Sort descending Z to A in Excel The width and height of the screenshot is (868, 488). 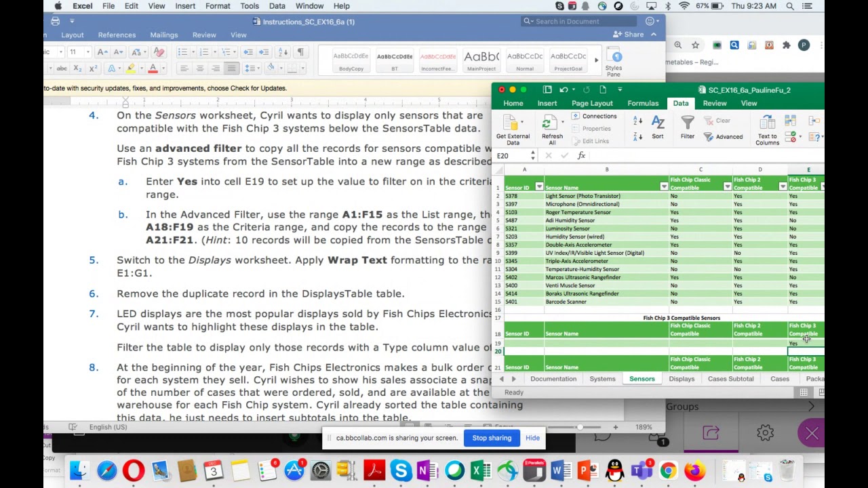(x=637, y=136)
